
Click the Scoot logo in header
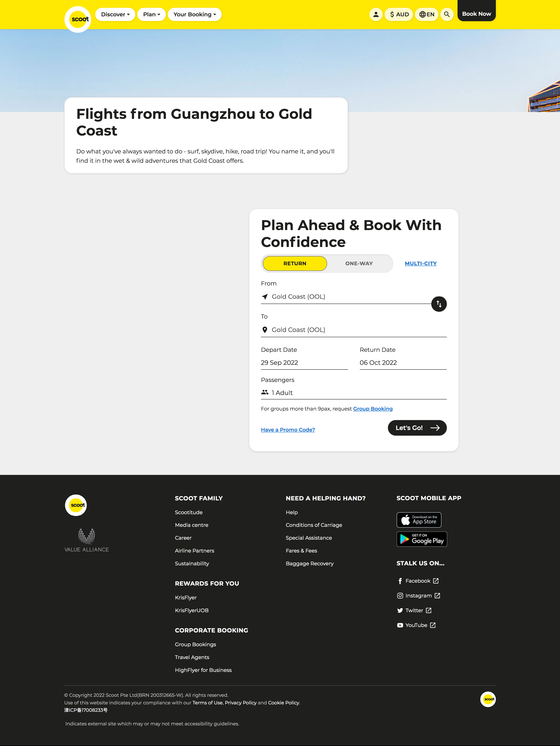(78, 19)
